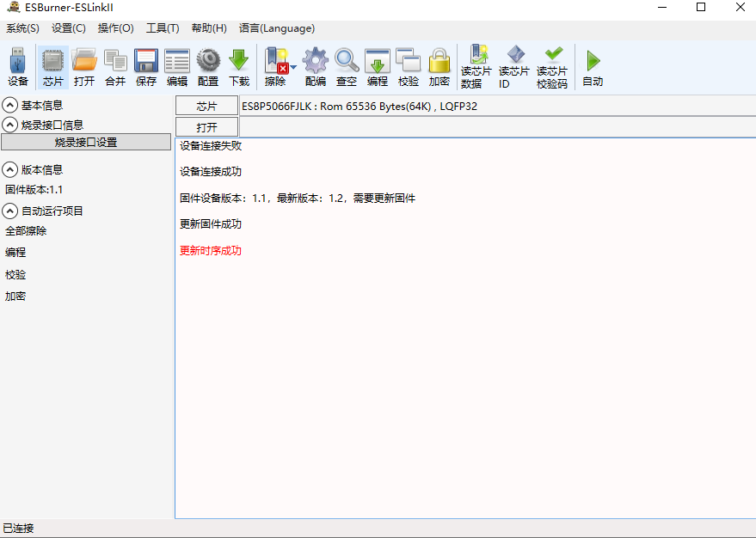756x538 pixels.
Task: Open the 编辑 (Edit) toolbar icon
Action: pyautogui.click(x=177, y=67)
